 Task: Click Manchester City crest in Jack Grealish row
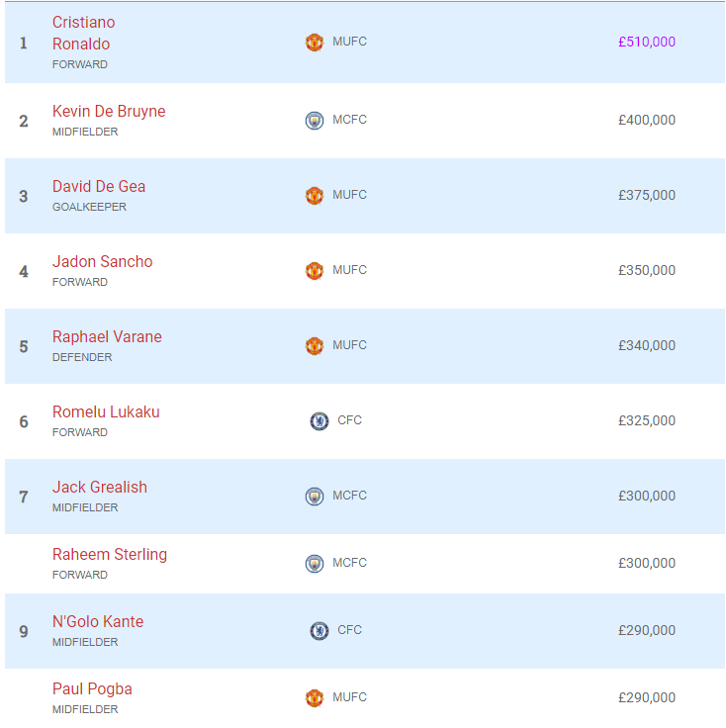315,497
